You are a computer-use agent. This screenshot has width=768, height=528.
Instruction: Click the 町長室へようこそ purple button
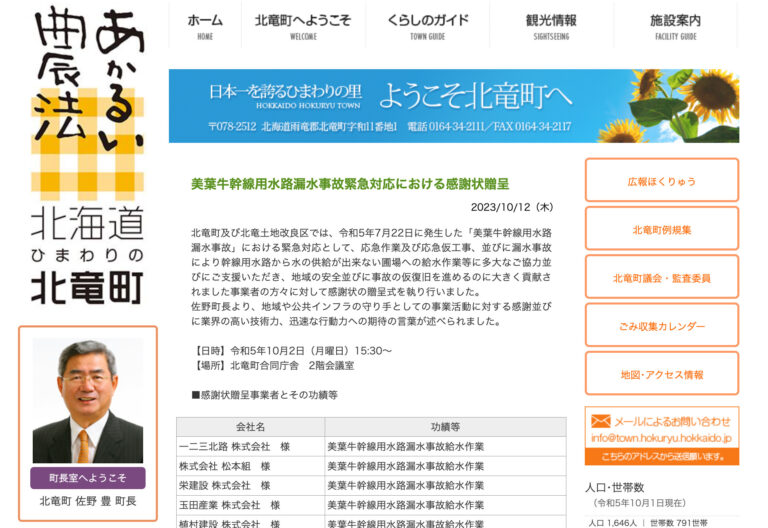point(87,478)
